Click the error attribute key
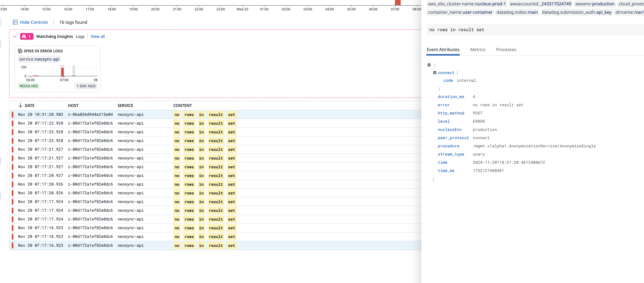 (443, 105)
